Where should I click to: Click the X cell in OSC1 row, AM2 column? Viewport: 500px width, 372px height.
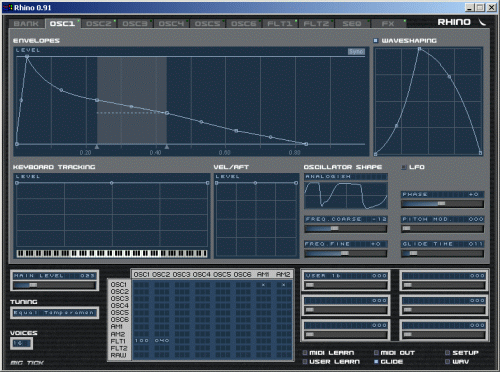point(284,285)
